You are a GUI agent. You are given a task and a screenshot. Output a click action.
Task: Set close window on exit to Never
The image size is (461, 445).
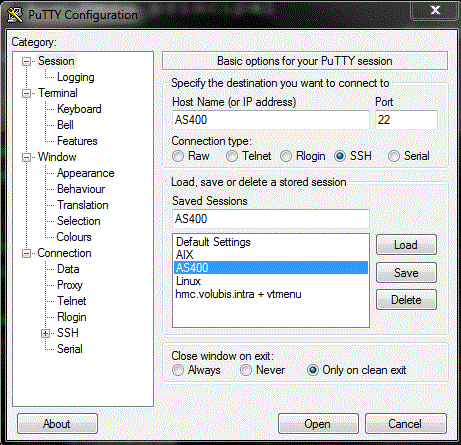coord(246,370)
